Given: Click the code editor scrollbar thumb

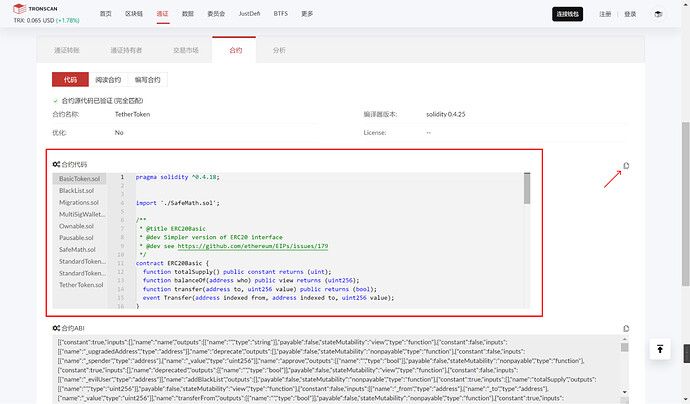Looking at the screenshot, I should [527, 188].
